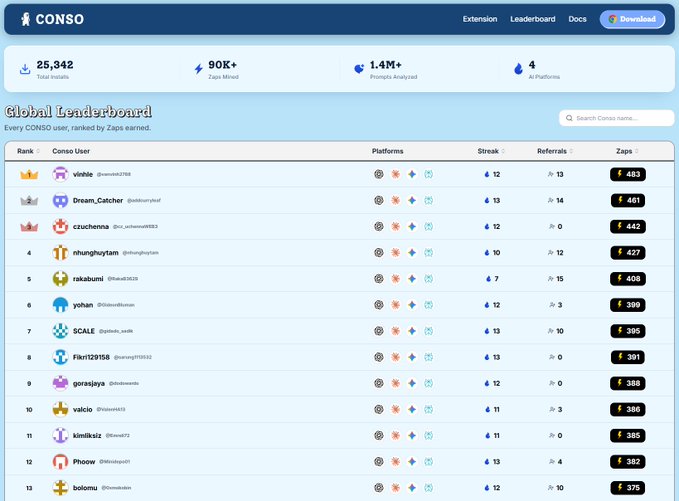
Task: Click the Conso User column header
Action: click(71, 151)
